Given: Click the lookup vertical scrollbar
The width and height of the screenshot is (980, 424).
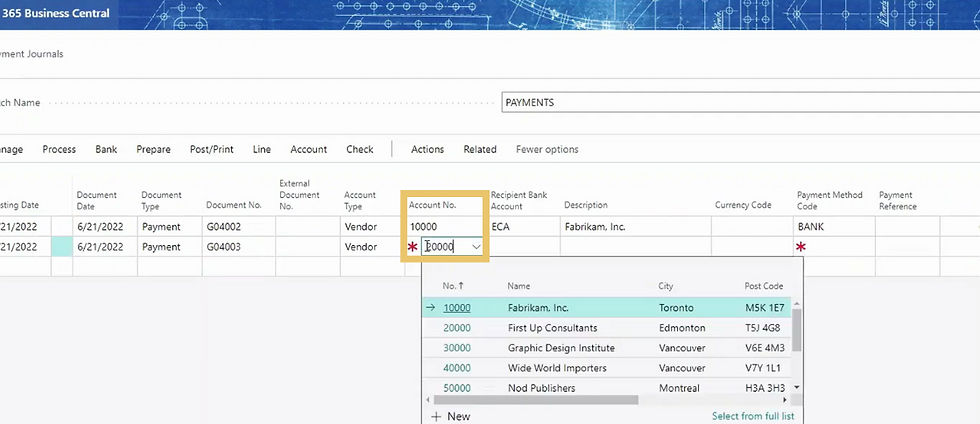Looking at the screenshot, I should click(796, 330).
